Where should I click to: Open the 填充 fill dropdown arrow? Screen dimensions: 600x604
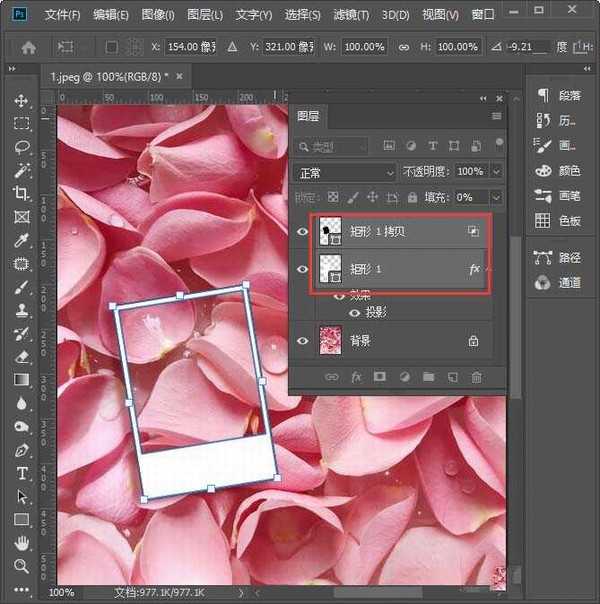tap(494, 198)
